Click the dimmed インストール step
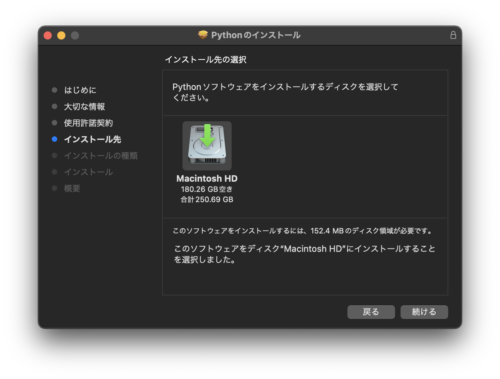Viewport: 500px width, 379px height. 88,172
